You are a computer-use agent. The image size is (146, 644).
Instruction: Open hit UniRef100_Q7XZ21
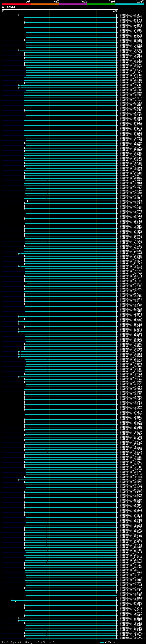(x=131, y=17)
